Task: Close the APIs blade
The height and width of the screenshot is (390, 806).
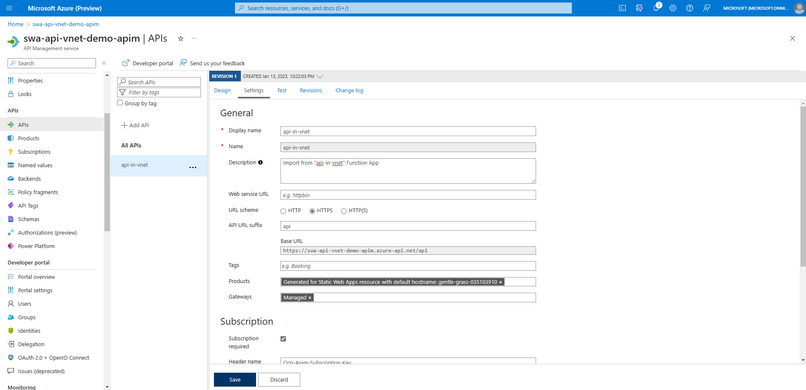Action: (x=792, y=39)
